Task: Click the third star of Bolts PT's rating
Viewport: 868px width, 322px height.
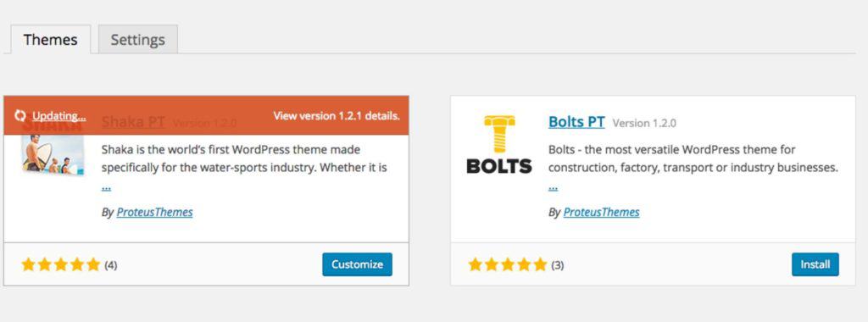Action: point(508,265)
